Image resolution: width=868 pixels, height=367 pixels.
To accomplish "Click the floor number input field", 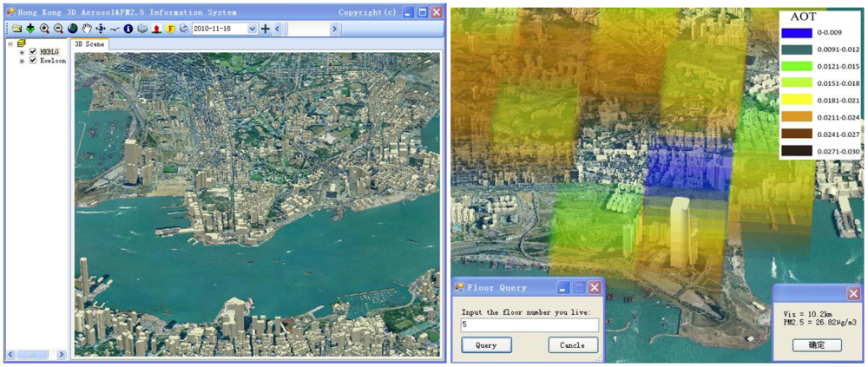I will 529,325.
